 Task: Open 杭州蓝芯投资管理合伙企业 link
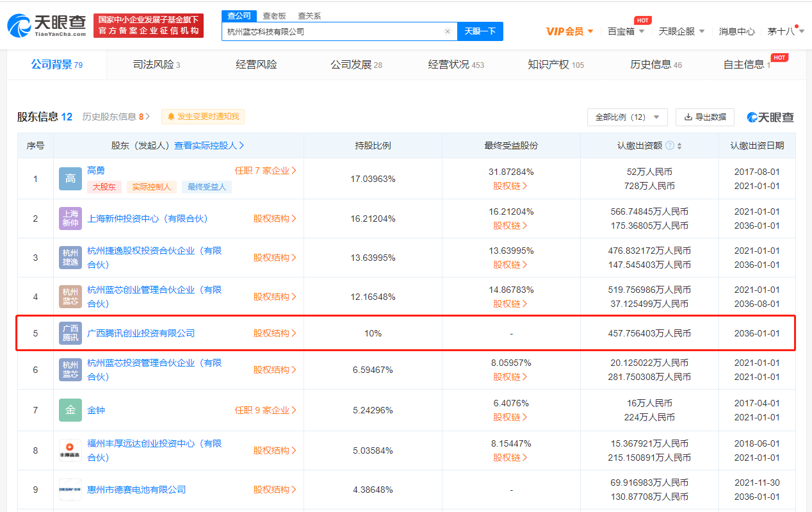point(154,369)
